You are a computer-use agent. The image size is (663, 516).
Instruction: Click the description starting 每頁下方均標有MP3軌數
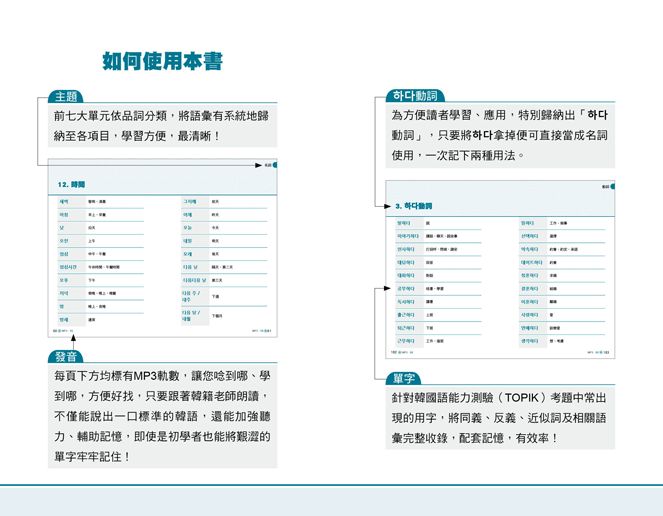[162, 416]
